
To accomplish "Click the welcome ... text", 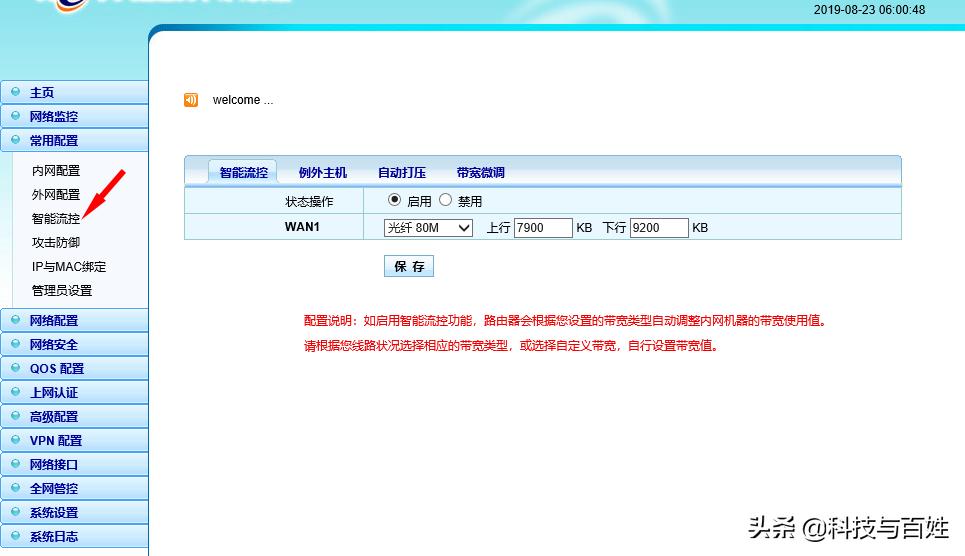I will (243, 100).
